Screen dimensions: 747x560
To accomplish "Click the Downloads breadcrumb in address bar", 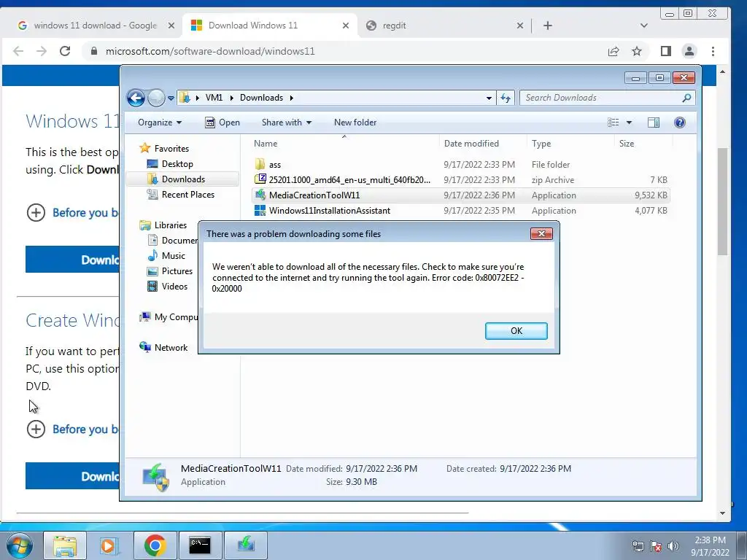I will click(261, 98).
